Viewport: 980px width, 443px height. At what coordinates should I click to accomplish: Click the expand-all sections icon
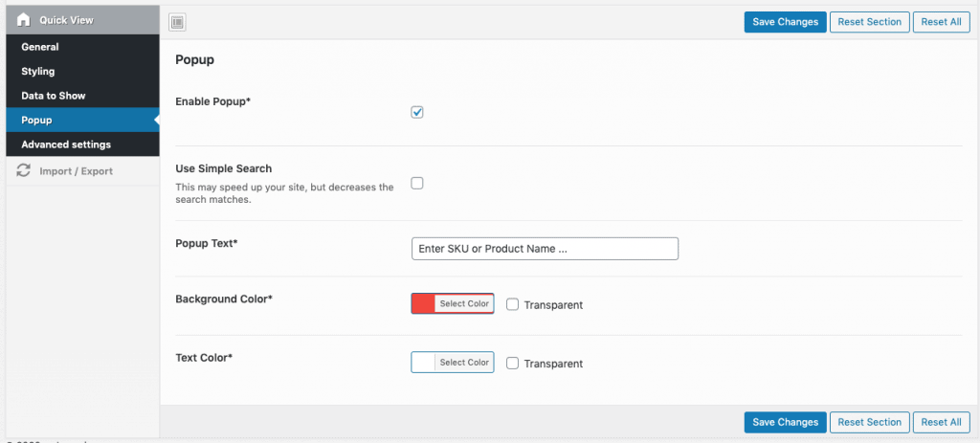(177, 22)
